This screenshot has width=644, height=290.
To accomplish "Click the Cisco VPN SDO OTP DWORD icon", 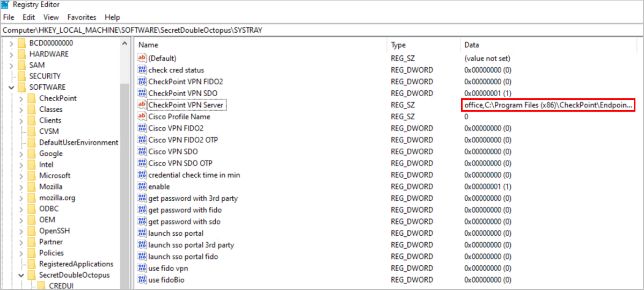I will point(142,163).
